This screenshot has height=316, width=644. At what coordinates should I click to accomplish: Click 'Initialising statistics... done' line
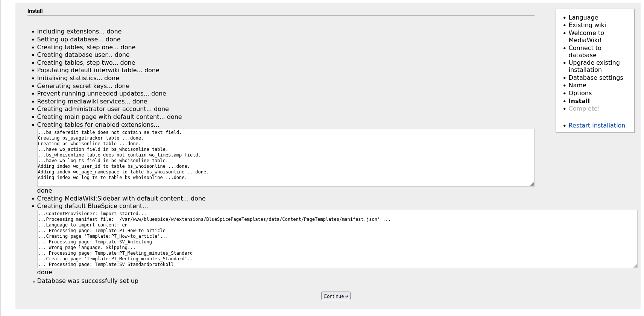(78, 78)
